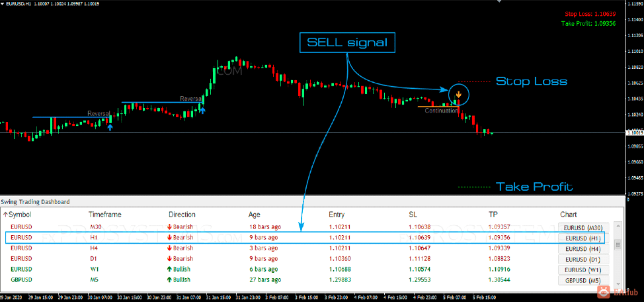Image resolution: width=644 pixels, height=302 pixels.
Task: Open the EURUSD (W1) chart button
Action: tap(583, 270)
